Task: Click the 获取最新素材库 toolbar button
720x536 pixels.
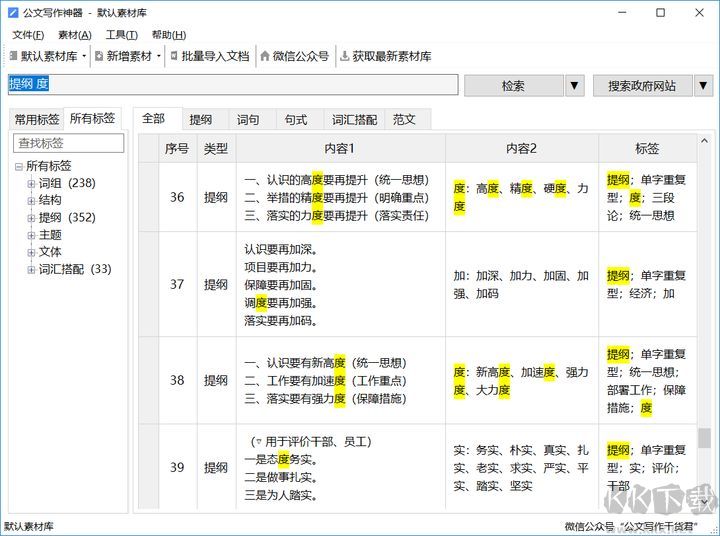Action: point(386,56)
